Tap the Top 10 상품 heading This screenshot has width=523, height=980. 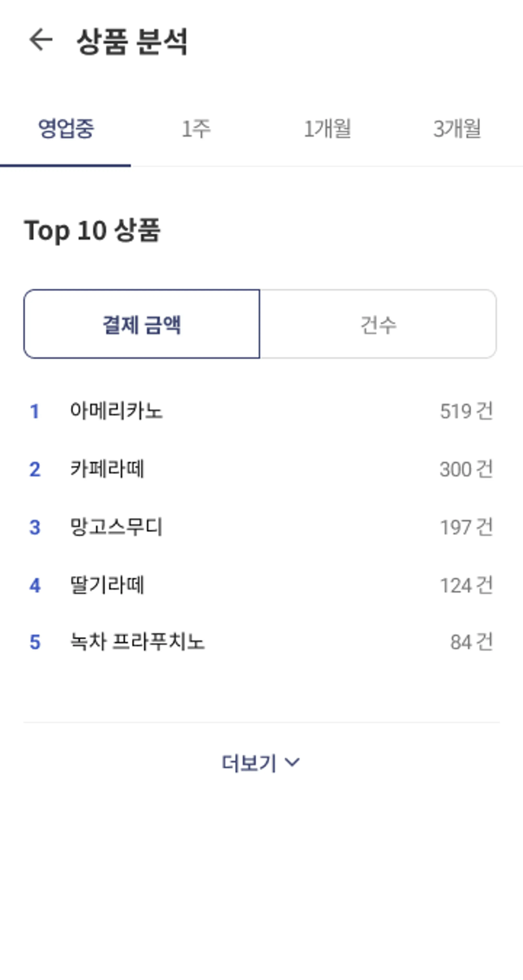click(92, 230)
